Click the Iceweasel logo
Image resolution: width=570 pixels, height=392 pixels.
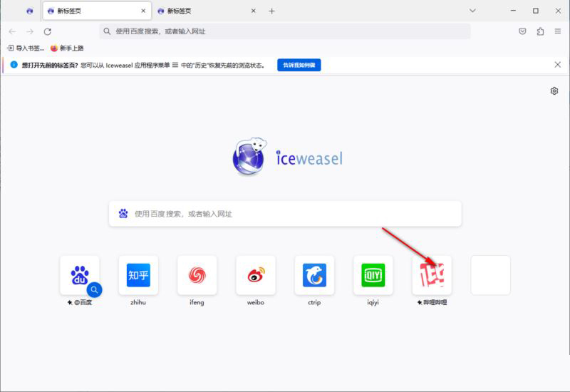point(287,157)
